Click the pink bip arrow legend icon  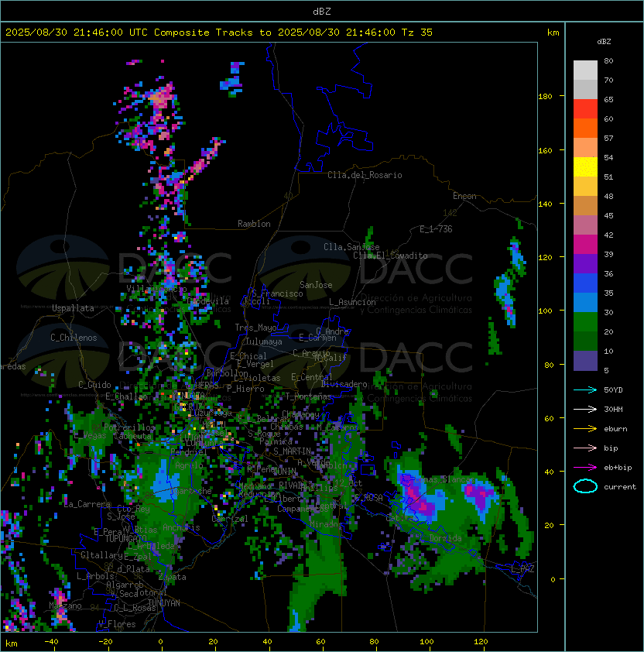pyautogui.click(x=585, y=448)
